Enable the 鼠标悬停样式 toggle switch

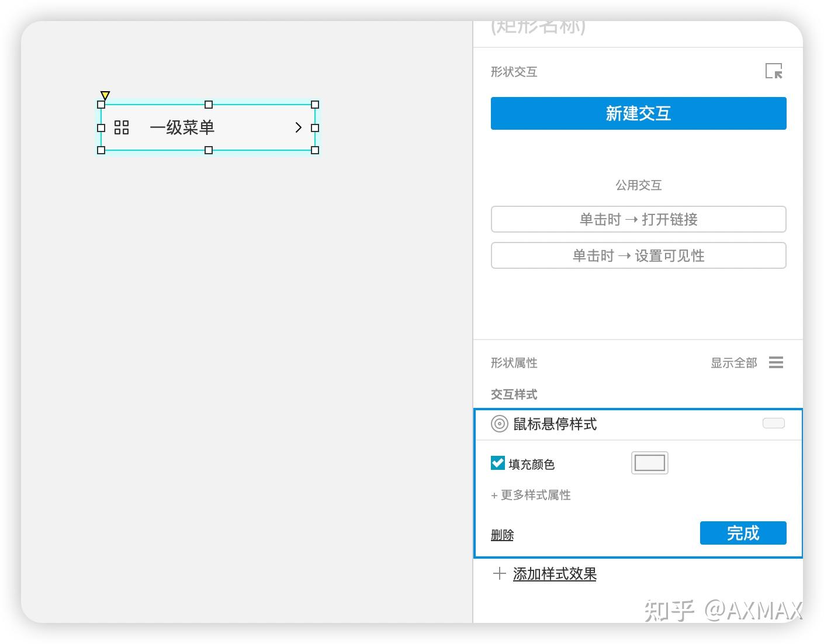click(x=773, y=423)
